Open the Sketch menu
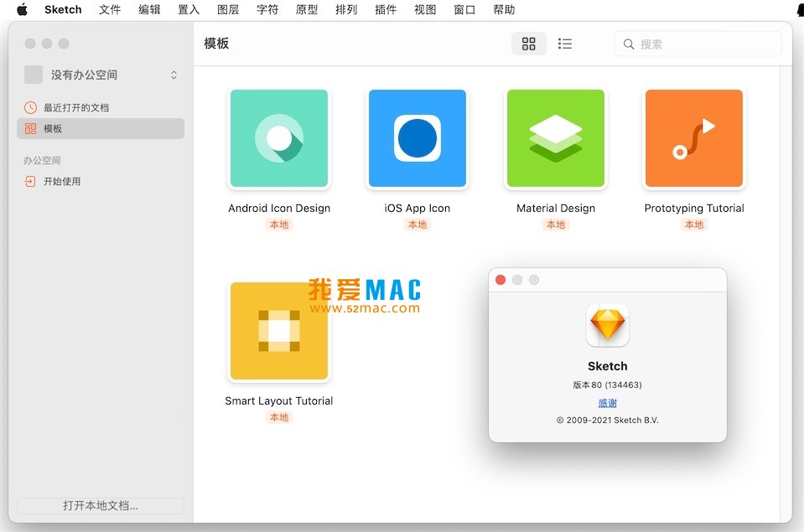804x532 pixels. point(62,10)
